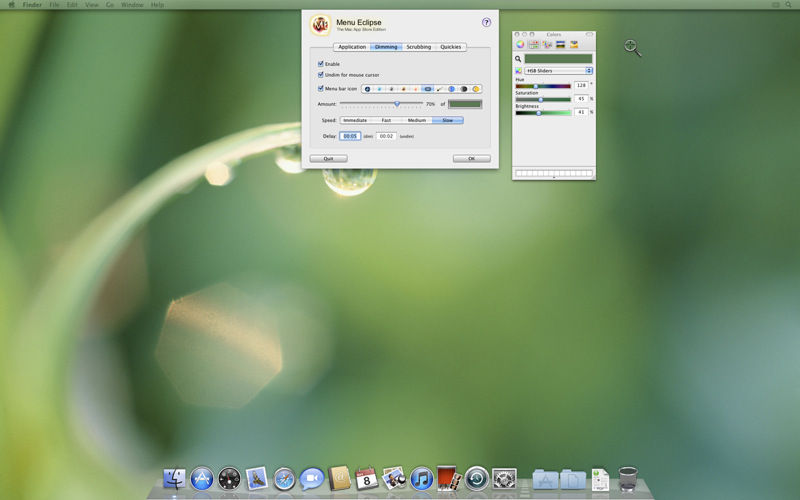Pick the yellow circle menu bar icon style
The image size is (800, 500).
point(476,89)
